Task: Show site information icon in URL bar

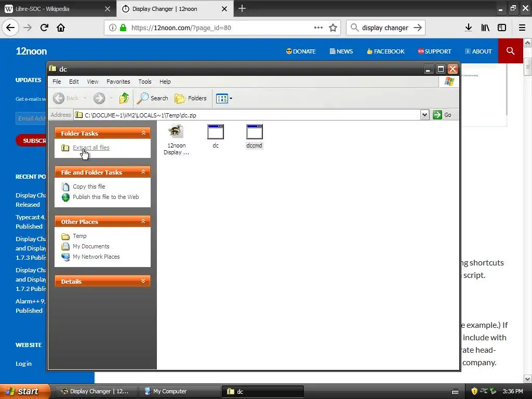Action: [x=112, y=28]
